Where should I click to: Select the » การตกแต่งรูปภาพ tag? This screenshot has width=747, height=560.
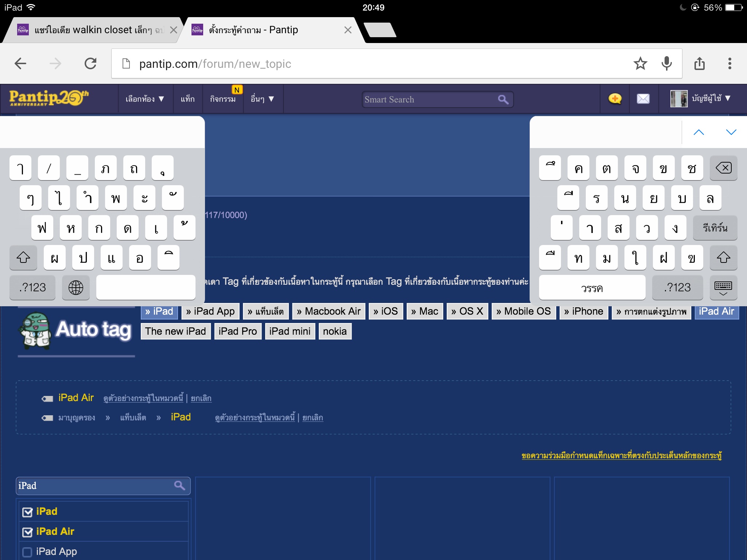point(651,311)
